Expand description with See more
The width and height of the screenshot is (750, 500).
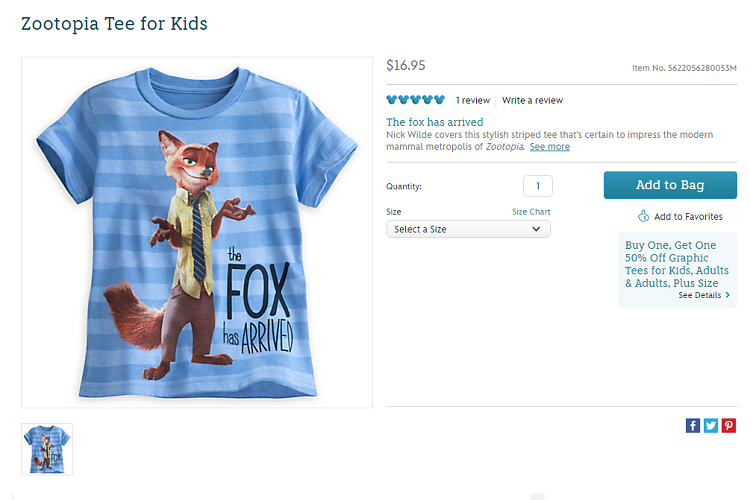550,147
